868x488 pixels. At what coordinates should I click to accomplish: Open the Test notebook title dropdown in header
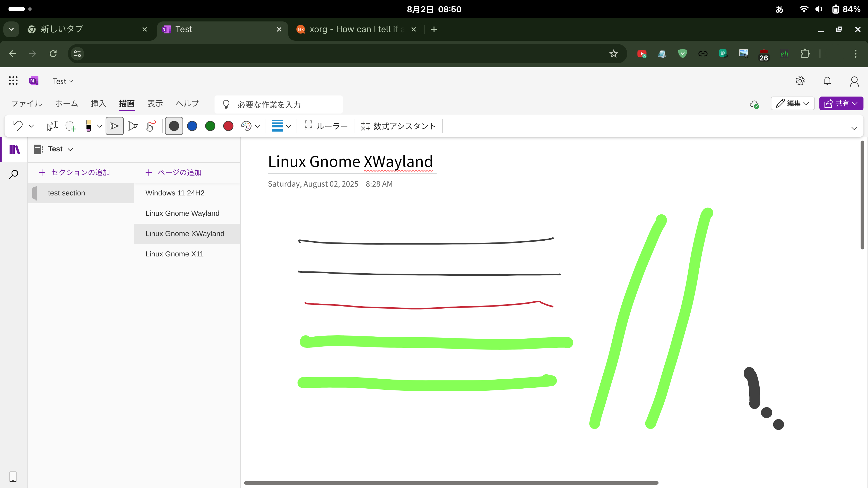[63, 81]
